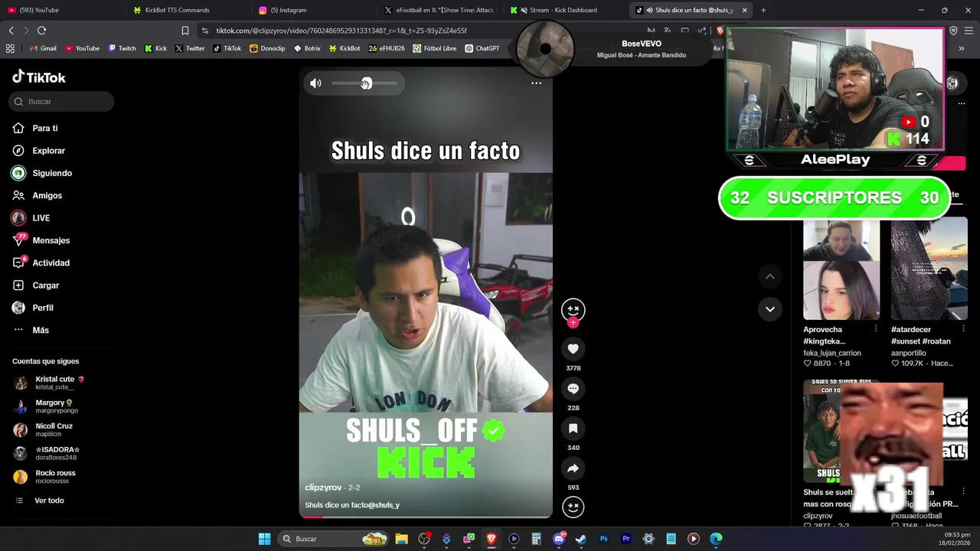The width and height of the screenshot is (980, 551).
Task: Open the video three-dots options menu
Action: point(536,83)
